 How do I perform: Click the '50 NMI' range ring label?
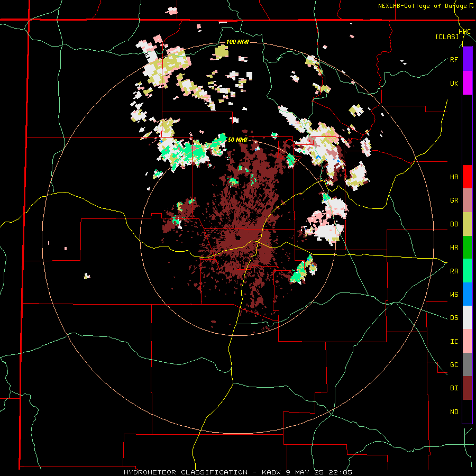[x=237, y=140]
